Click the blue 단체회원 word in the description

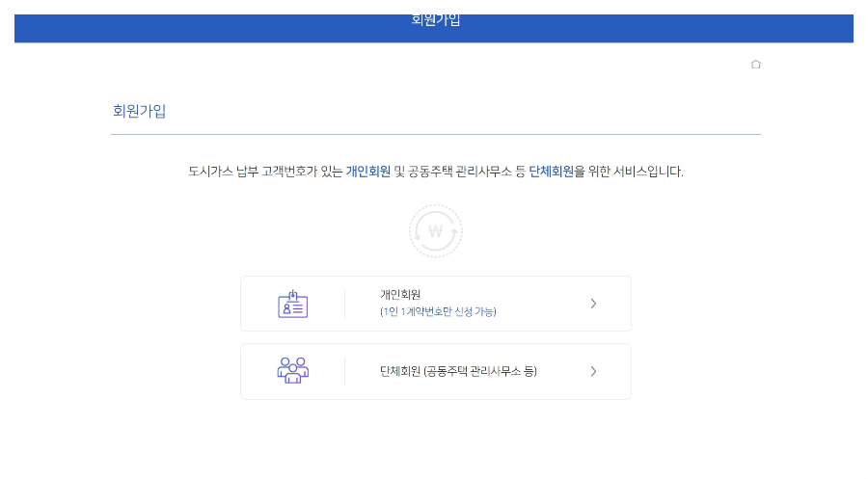coord(551,172)
